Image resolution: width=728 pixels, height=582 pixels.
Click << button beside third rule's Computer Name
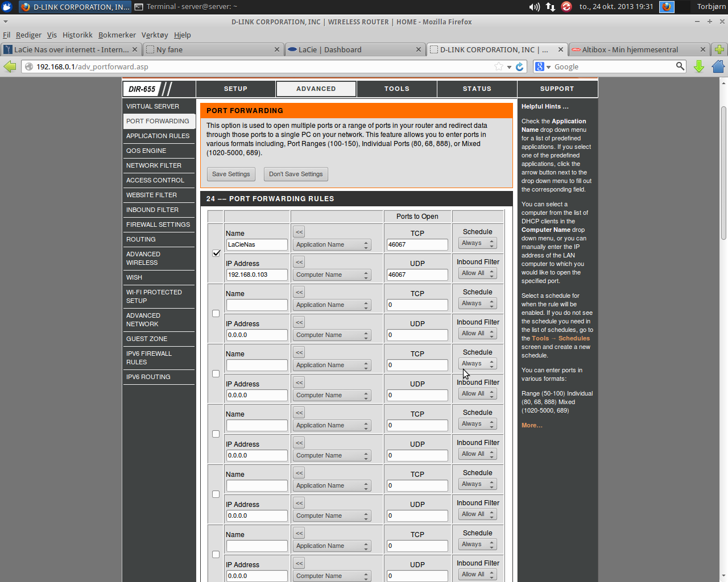point(299,383)
